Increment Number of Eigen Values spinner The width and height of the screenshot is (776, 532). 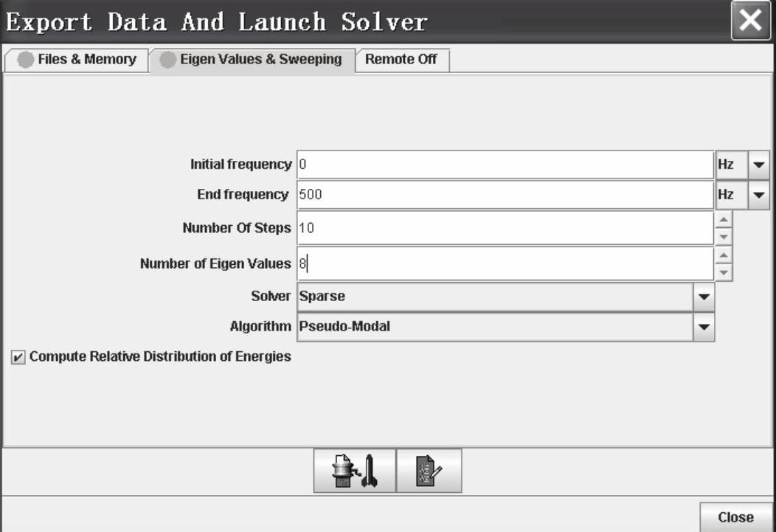click(x=724, y=255)
